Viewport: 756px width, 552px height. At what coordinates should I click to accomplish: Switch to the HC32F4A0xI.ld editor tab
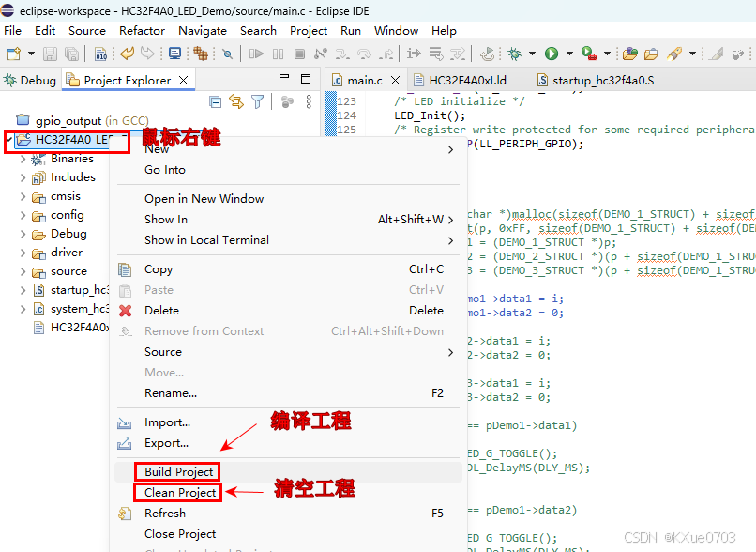tap(460, 80)
